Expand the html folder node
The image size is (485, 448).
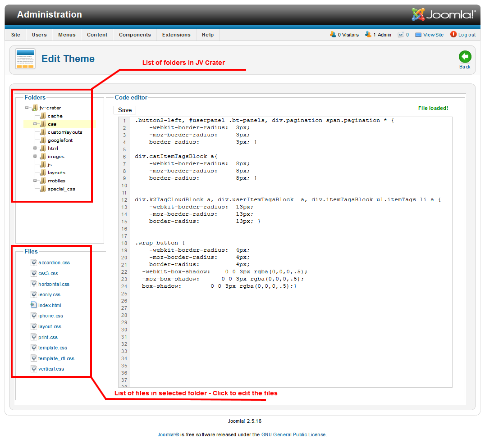pyautogui.click(x=35, y=148)
